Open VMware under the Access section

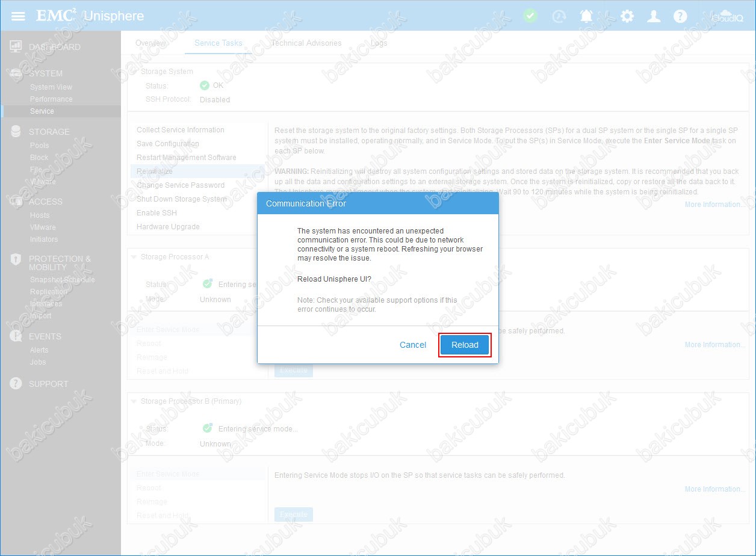[43, 227]
